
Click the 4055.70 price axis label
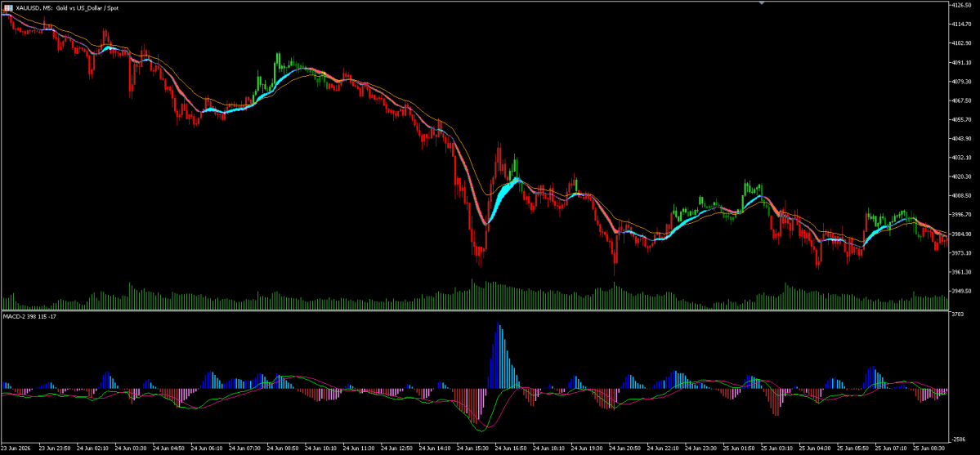coord(960,119)
